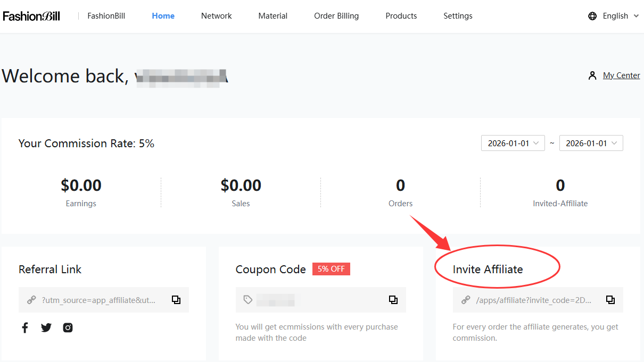Copy the Invite Affiliate link
644x362 pixels.
(610, 300)
